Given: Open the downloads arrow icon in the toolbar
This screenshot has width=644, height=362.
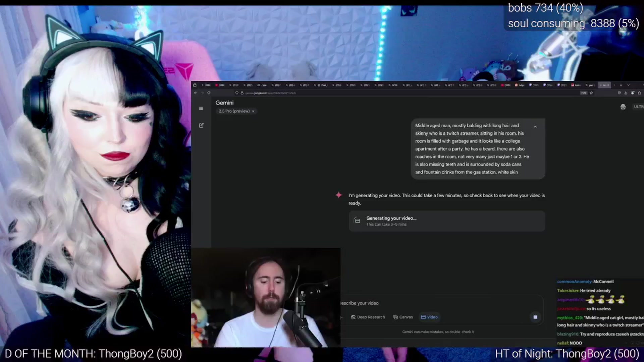Looking at the screenshot, I should pos(626,93).
